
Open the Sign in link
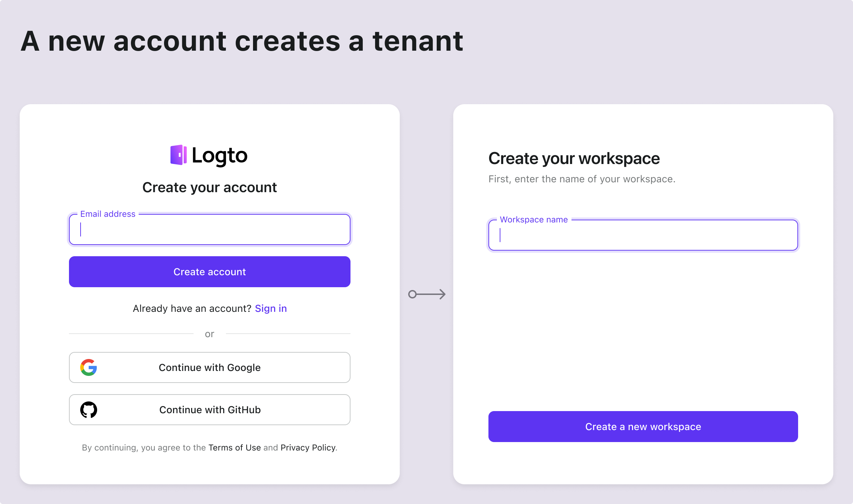[x=271, y=308]
